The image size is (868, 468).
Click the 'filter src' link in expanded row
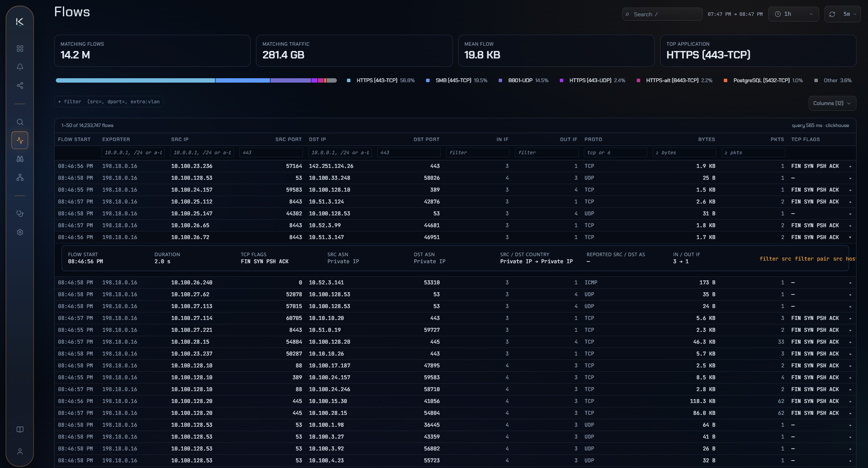pos(775,259)
